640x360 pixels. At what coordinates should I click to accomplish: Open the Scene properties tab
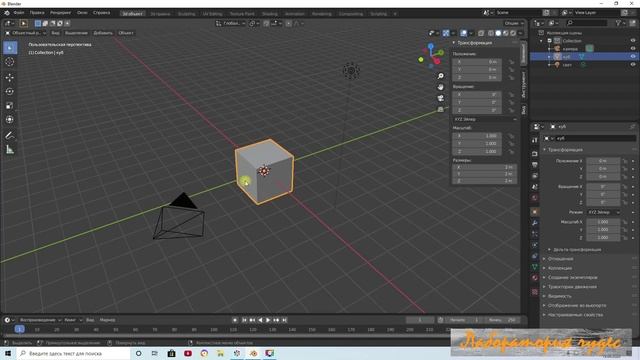[x=535, y=187]
